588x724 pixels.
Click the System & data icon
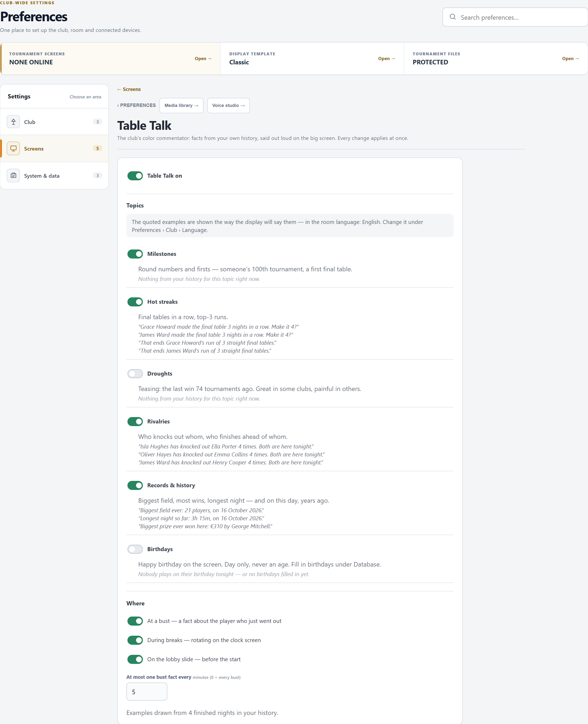point(13,175)
